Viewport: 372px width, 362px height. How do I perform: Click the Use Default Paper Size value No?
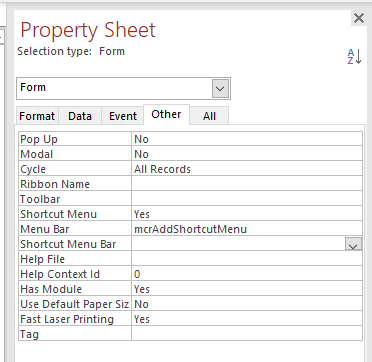pos(247,304)
